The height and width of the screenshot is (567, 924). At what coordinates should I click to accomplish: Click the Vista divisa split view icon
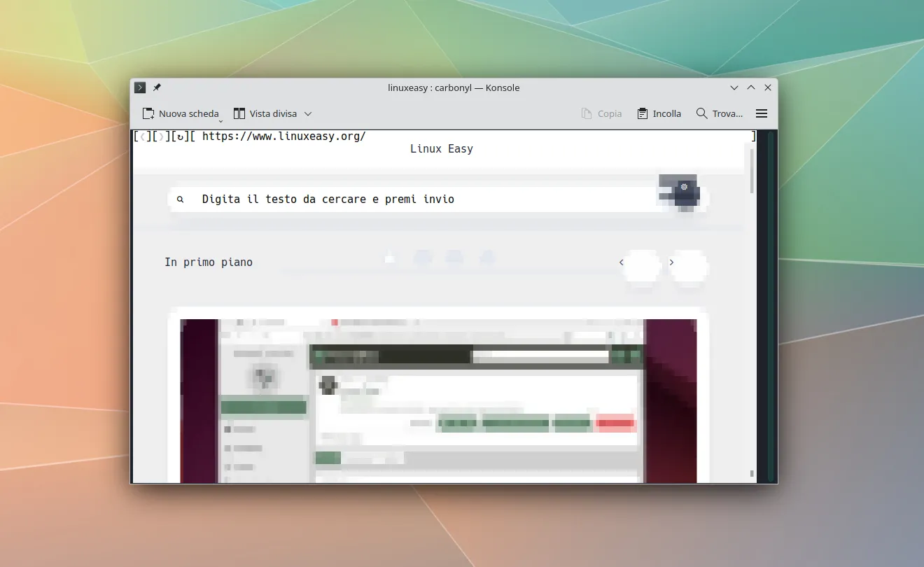[x=239, y=113]
